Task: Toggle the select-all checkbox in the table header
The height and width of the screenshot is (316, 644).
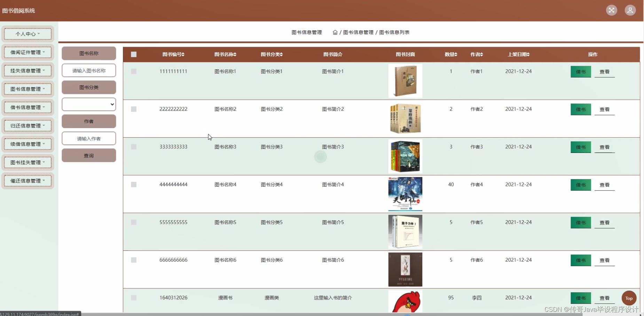Action: tap(134, 54)
